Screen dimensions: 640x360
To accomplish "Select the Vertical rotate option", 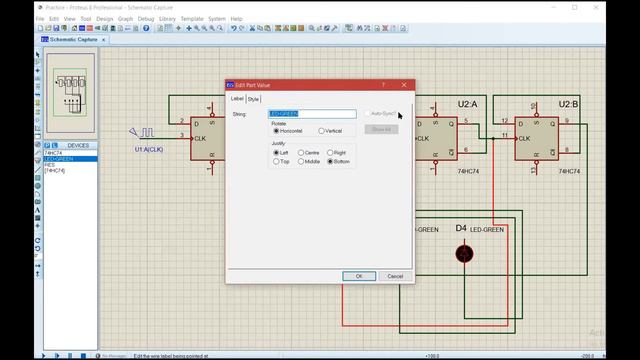I will [x=321, y=131].
